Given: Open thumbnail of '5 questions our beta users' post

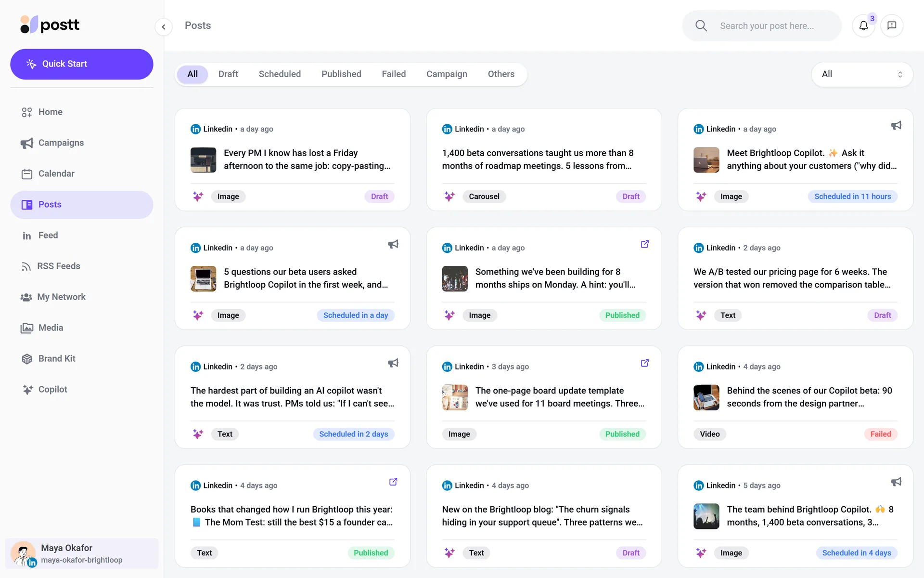Looking at the screenshot, I should [203, 279].
